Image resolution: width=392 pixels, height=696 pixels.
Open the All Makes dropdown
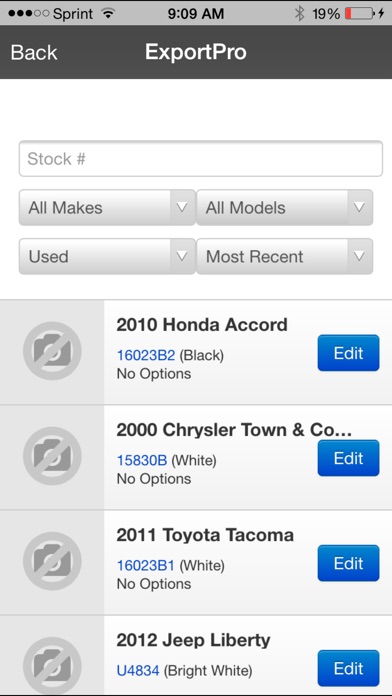click(107, 207)
